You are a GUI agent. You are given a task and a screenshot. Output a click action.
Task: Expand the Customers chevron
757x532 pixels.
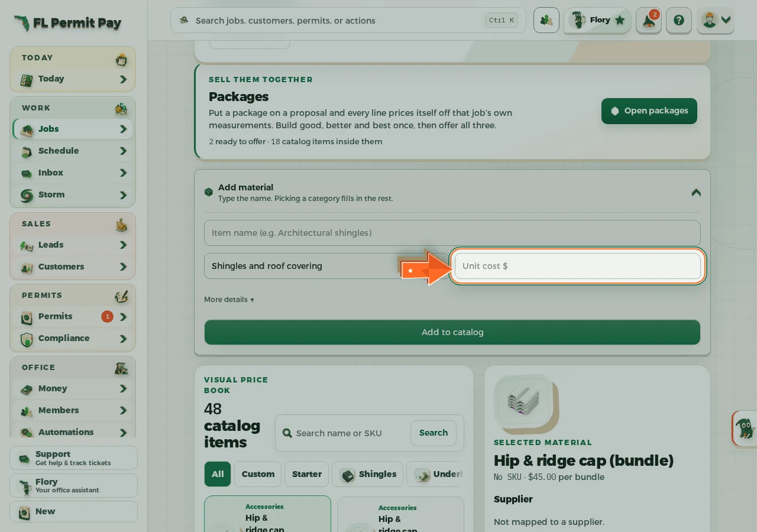click(x=123, y=267)
